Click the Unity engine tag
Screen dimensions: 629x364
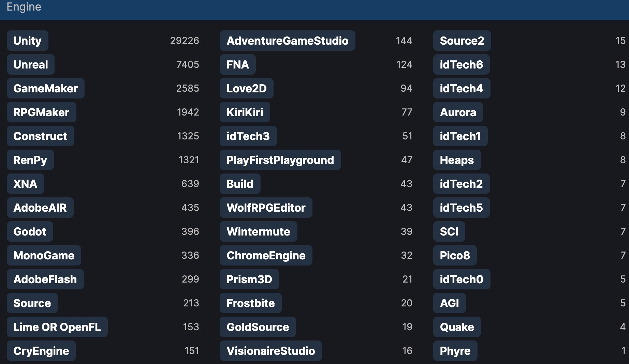coord(27,41)
